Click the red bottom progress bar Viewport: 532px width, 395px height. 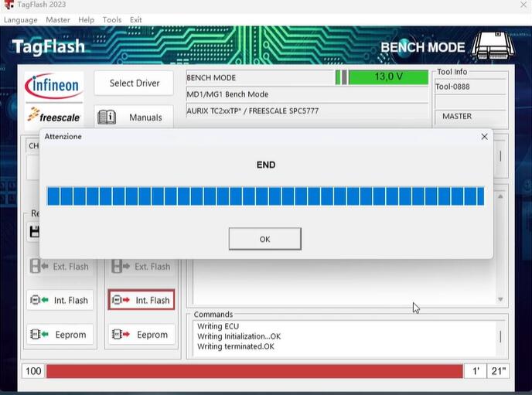pos(254,371)
